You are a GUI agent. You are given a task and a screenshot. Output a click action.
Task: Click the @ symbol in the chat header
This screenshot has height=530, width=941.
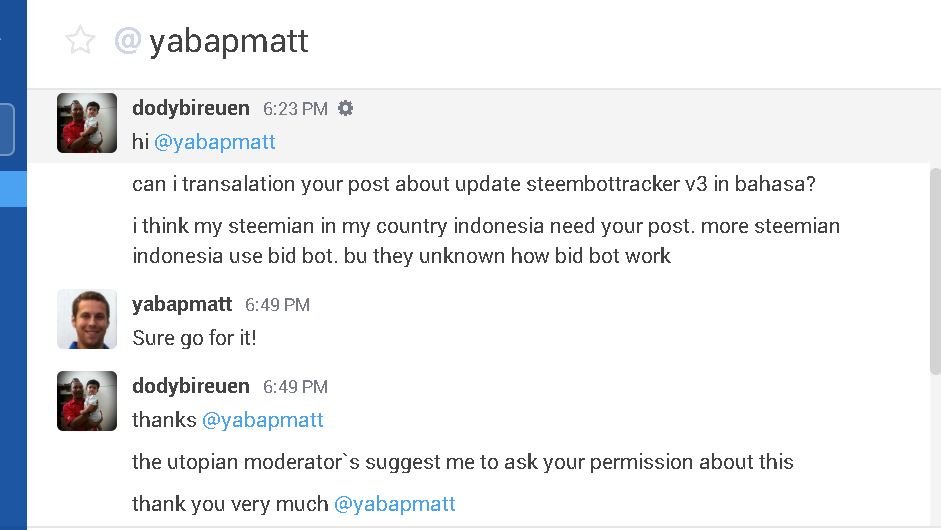coord(127,41)
